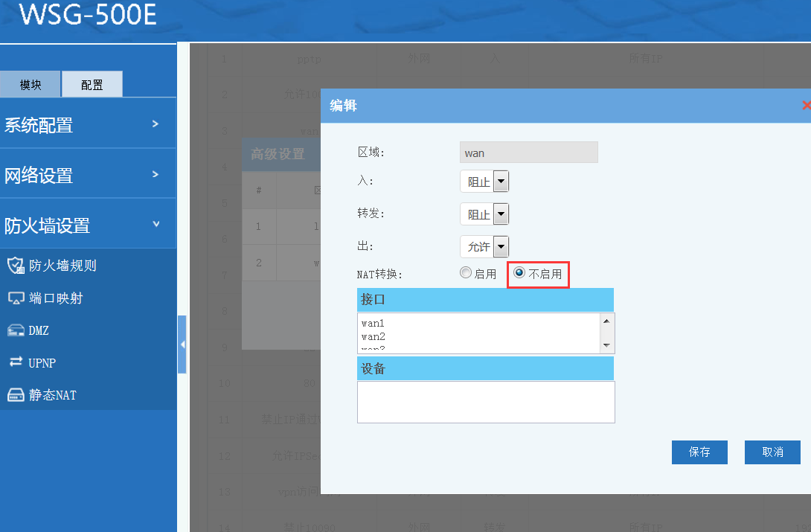811x532 pixels.
Task: Click the 取消 button
Action: [772, 452]
